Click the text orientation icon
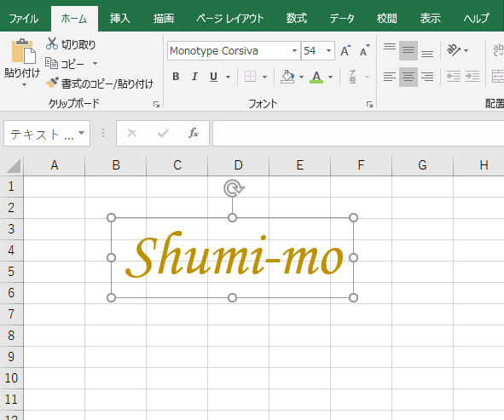Image resolution: width=504 pixels, height=420 pixels. coord(454,49)
